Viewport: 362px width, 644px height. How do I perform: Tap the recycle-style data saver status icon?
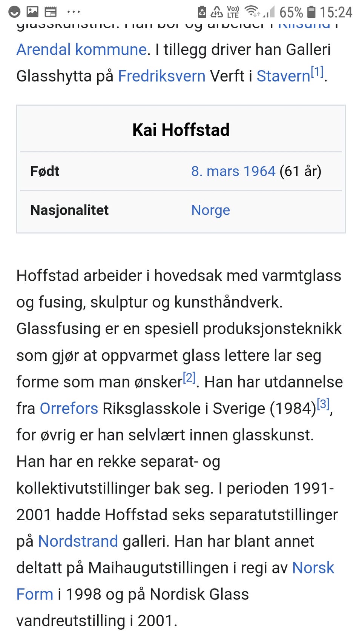216,12
